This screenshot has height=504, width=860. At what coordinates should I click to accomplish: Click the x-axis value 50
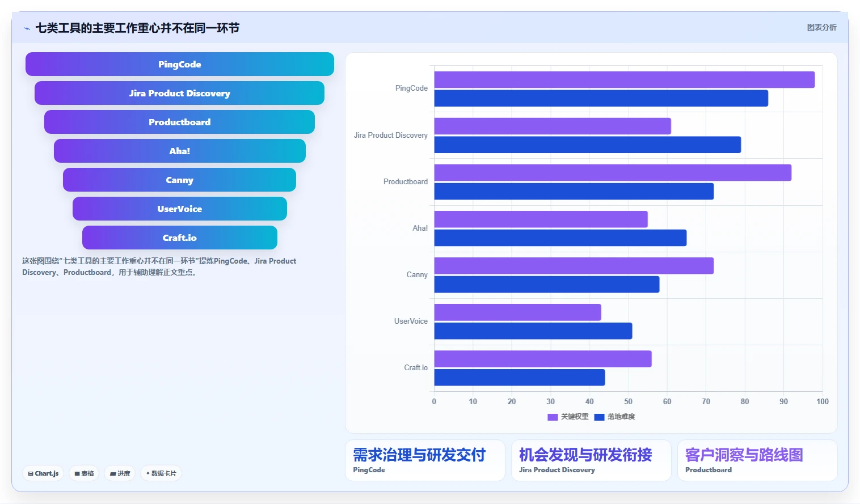[x=628, y=401]
